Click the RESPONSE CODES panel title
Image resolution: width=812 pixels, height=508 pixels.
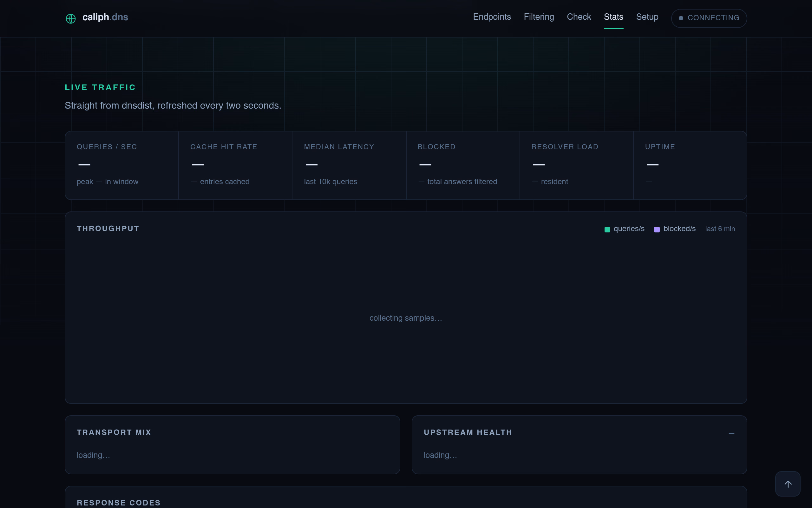(118, 503)
